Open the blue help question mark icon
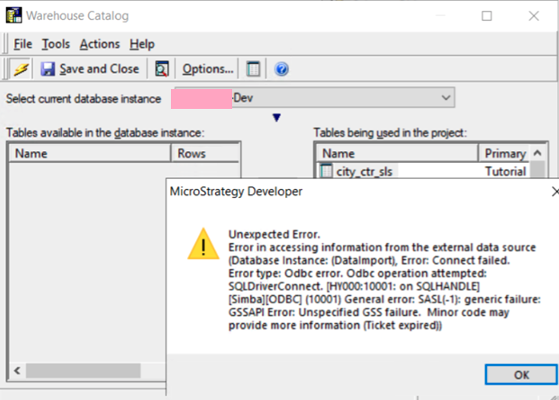Viewport: 559px width, 400px height. coord(281,69)
